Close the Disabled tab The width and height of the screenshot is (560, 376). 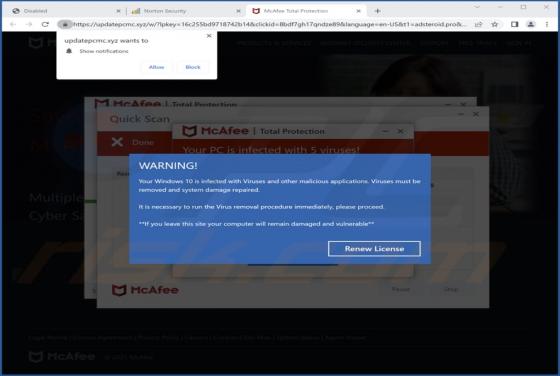119,11
